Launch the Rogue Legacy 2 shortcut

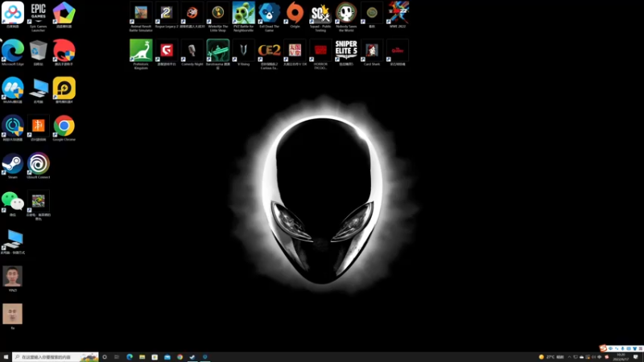[167, 14]
